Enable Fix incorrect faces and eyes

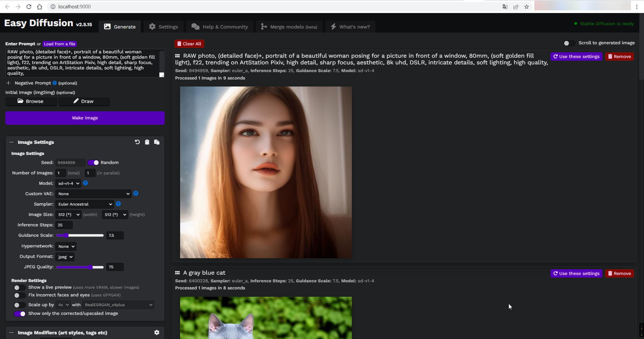pos(19,295)
